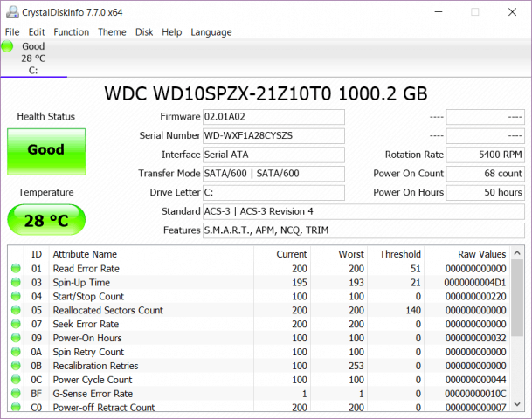The image size is (532, 419).
Task: Select the G-Sense Error Rate row text
Action: pyautogui.click(x=93, y=394)
